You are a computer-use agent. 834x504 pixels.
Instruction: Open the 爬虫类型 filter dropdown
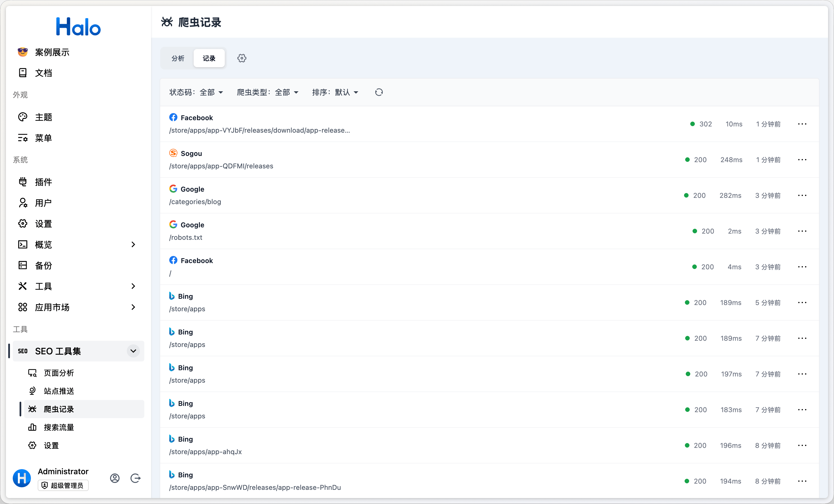[267, 92]
